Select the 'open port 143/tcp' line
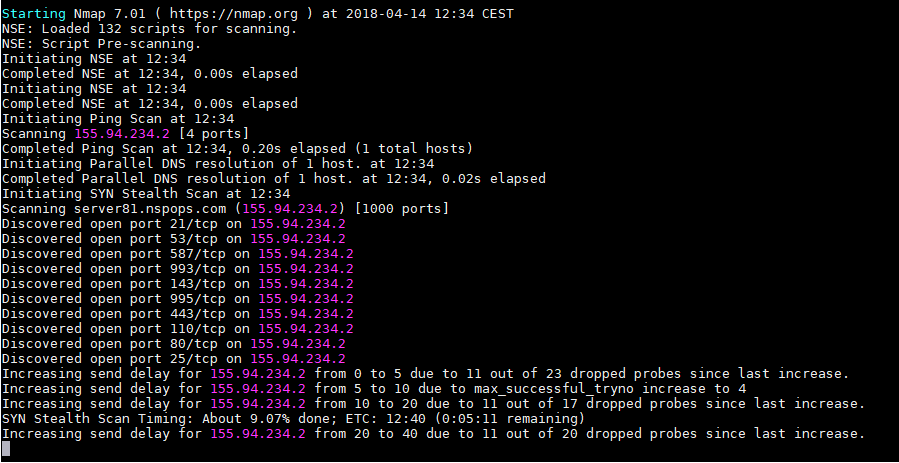The height and width of the screenshot is (463, 899). pyautogui.click(x=177, y=283)
